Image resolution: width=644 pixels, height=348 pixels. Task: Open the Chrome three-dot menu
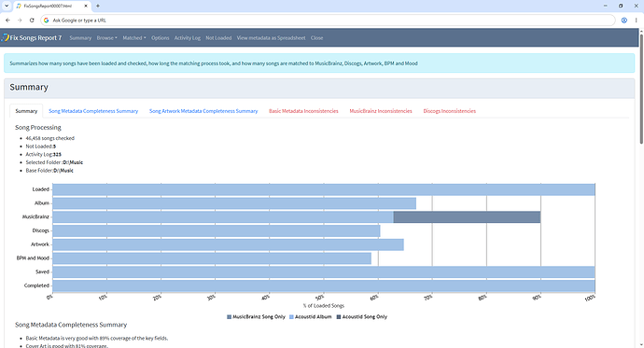tap(636, 21)
